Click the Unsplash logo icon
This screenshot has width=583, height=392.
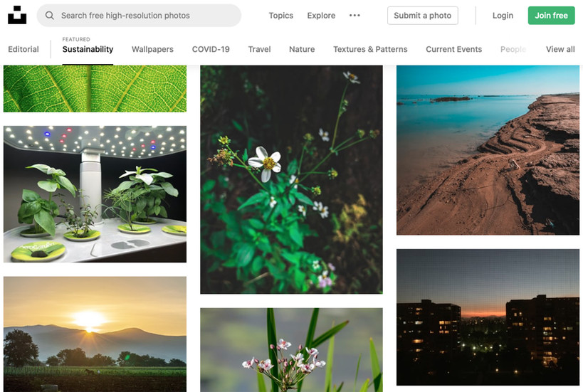click(17, 15)
